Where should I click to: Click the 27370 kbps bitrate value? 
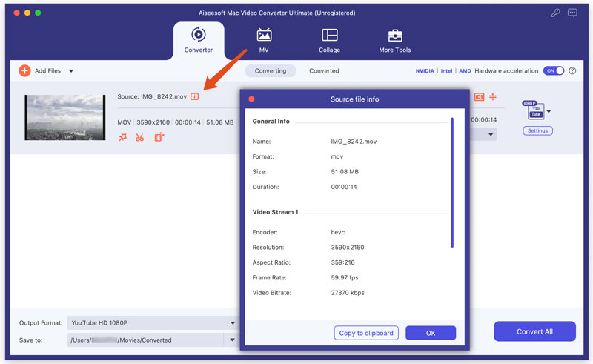[x=348, y=293]
